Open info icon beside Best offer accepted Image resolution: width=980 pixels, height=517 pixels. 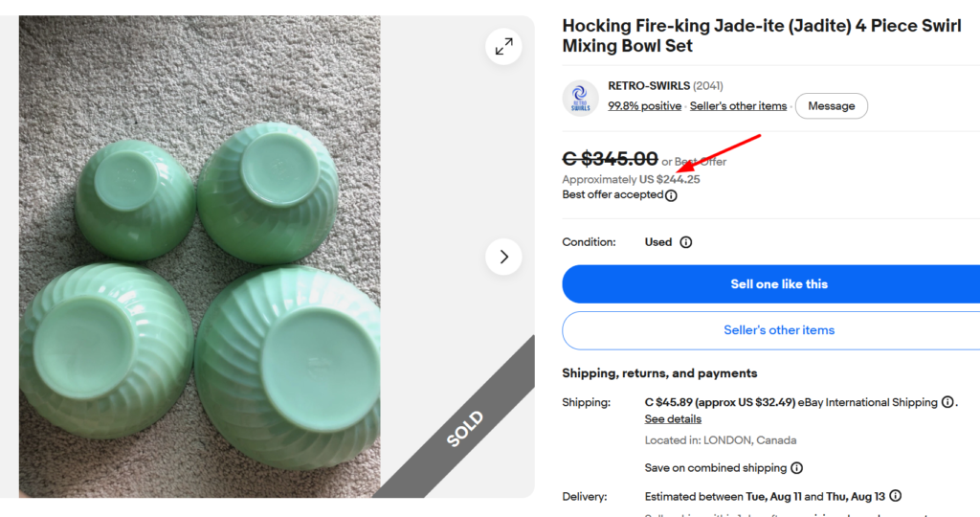coord(671,195)
